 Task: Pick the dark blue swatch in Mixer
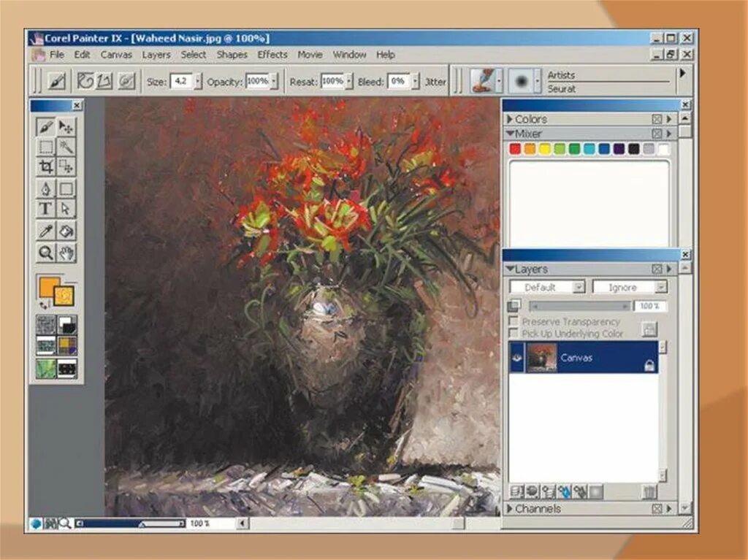pos(604,149)
